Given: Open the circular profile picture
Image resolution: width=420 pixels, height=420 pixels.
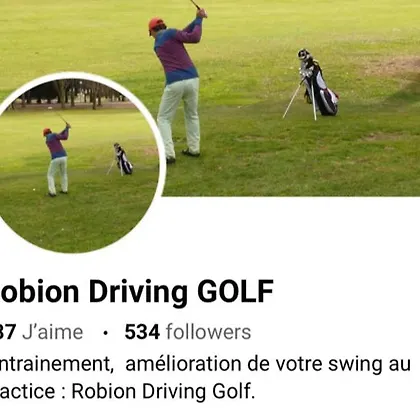Looking at the screenshot, I should [x=76, y=163].
